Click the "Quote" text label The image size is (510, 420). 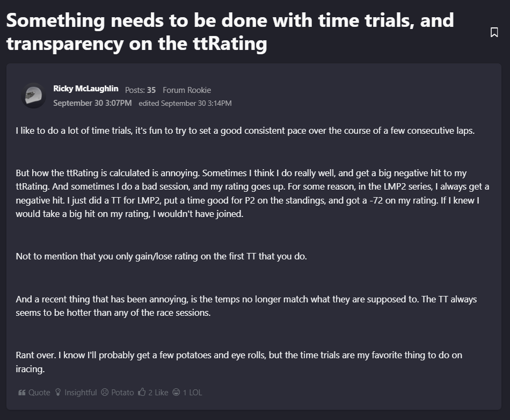pyautogui.click(x=39, y=393)
